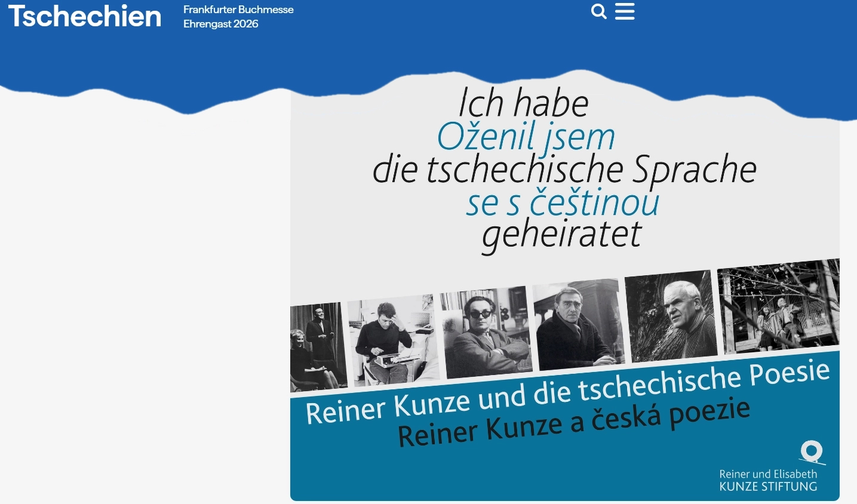Click the 'Reiner und Elisabeth KUNZE STIFTUNG' text
Viewport: 857px width, 504px height.
point(768,480)
